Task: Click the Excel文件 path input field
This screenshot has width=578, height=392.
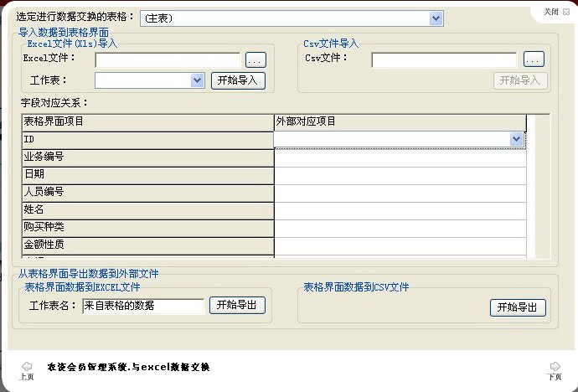Action: [x=168, y=60]
